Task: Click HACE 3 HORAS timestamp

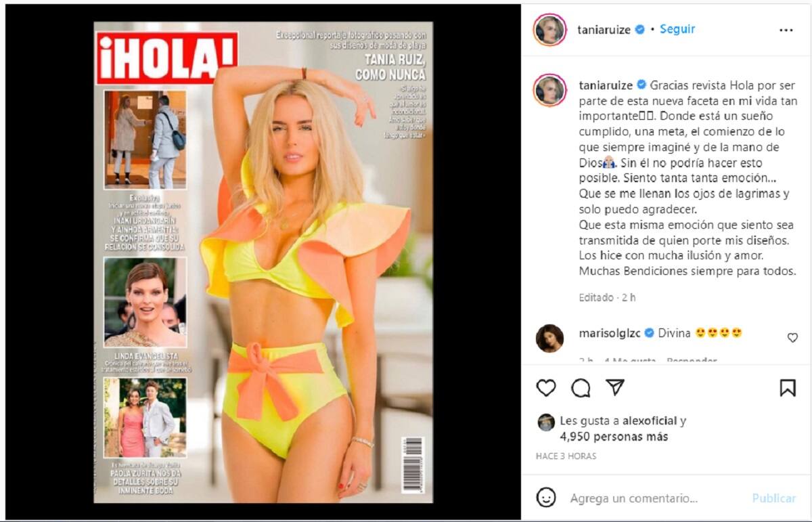Action: [566, 456]
